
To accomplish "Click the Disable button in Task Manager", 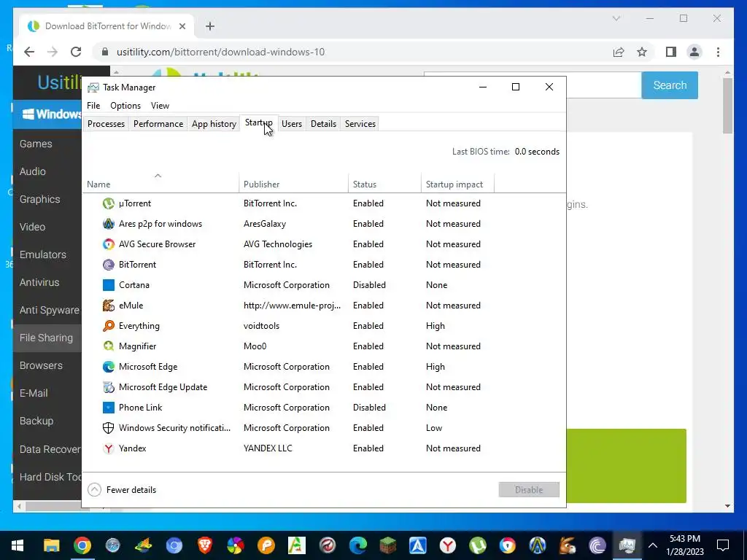I will coord(529,489).
